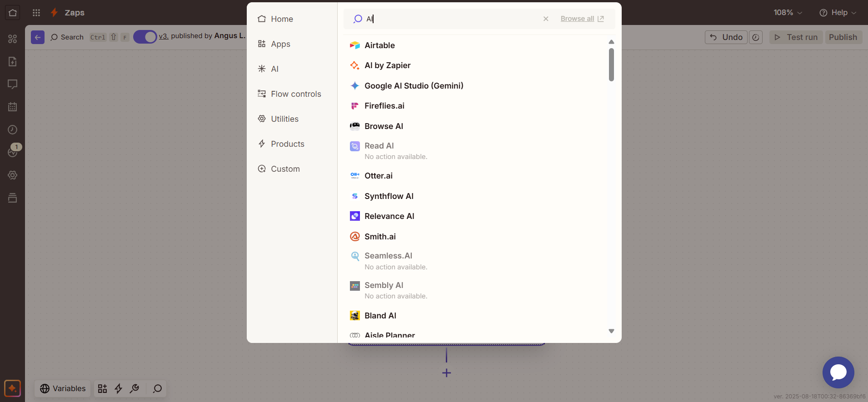Open the calendar icon in left sidebar
This screenshot has width=868, height=402.
tap(13, 107)
